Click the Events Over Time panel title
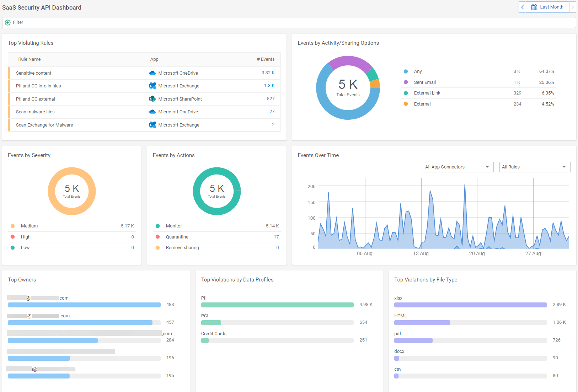Viewport: 578px width, 392px height. 318,155
